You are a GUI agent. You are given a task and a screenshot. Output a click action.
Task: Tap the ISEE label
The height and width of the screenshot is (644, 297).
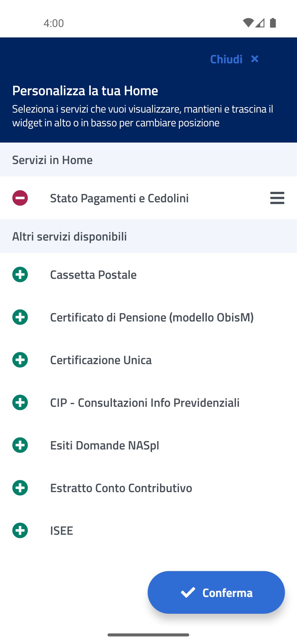click(62, 531)
